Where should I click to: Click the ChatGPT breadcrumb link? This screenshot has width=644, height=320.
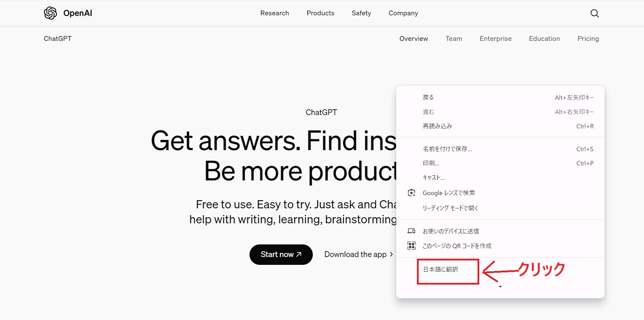[58, 38]
